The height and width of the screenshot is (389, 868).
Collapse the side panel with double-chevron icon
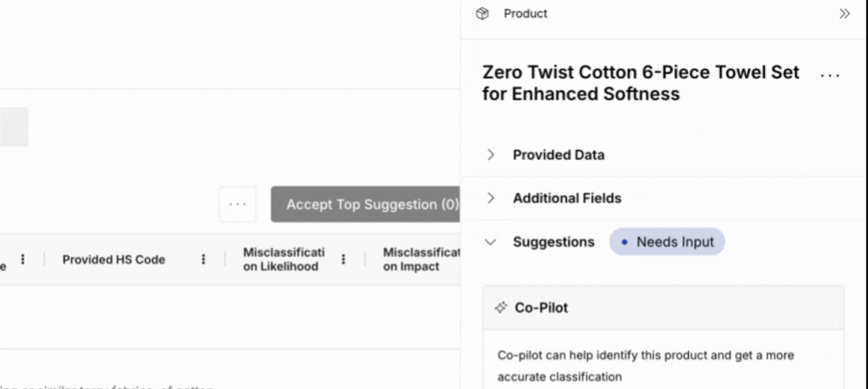point(844,14)
